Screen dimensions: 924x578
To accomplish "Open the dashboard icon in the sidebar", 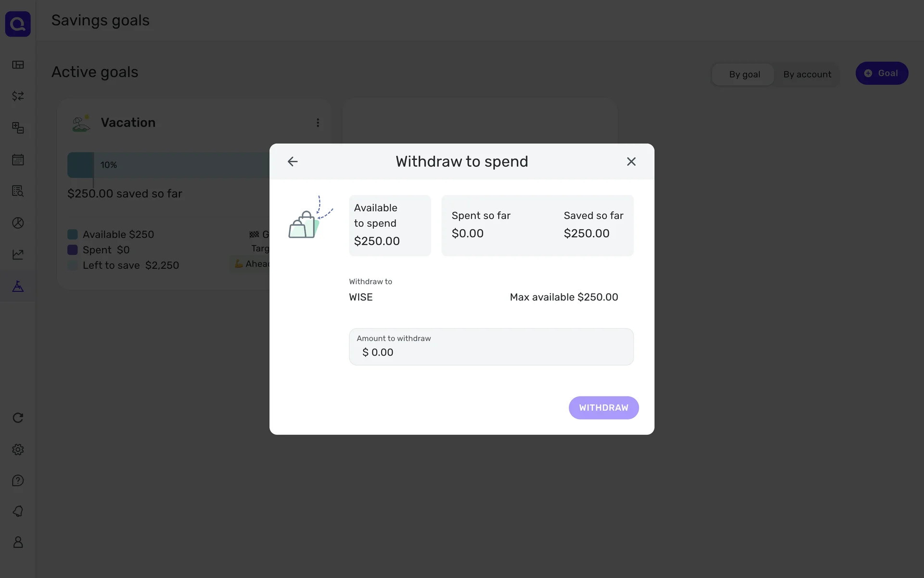I will coord(18,65).
